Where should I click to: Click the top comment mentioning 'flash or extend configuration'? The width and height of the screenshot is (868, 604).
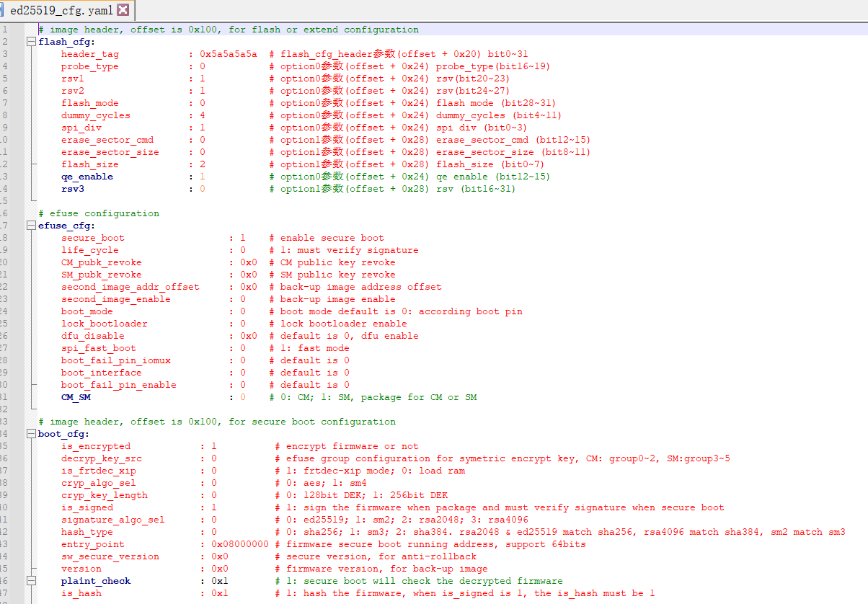coord(229,30)
